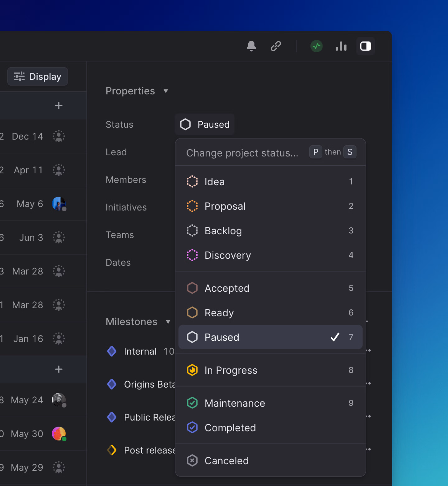
Task: Click the Canceled x hexagon icon
Action: [192, 460]
